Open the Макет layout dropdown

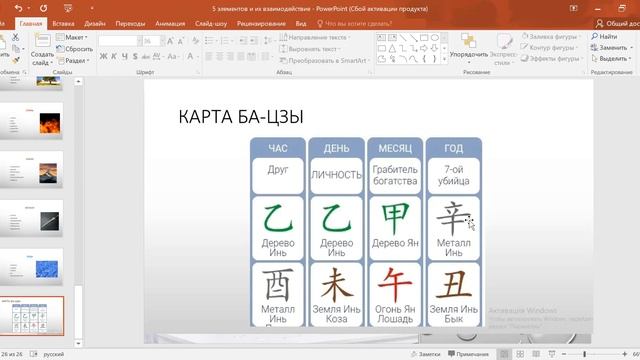pyautogui.click(x=72, y=37)
